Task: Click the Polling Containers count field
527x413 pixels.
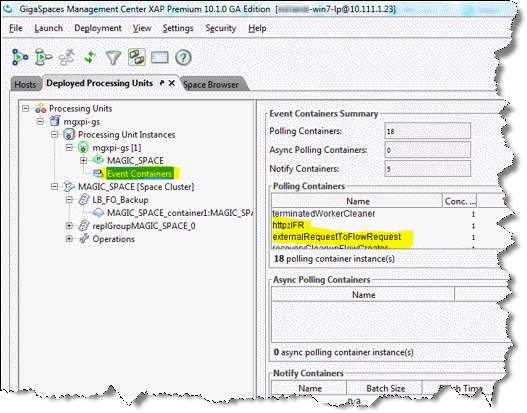Action: tap(427, 131)
